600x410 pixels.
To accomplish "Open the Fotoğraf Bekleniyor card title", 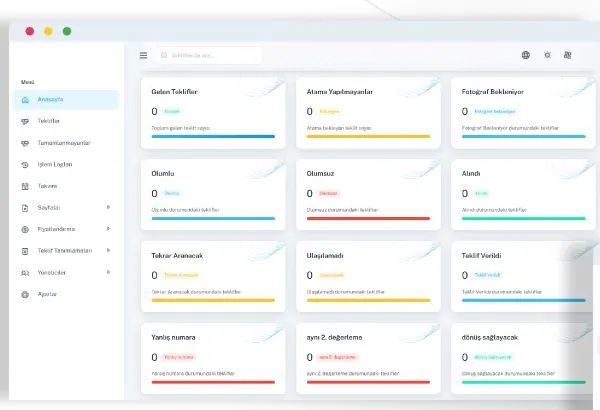I will click(x=492, y=91).
